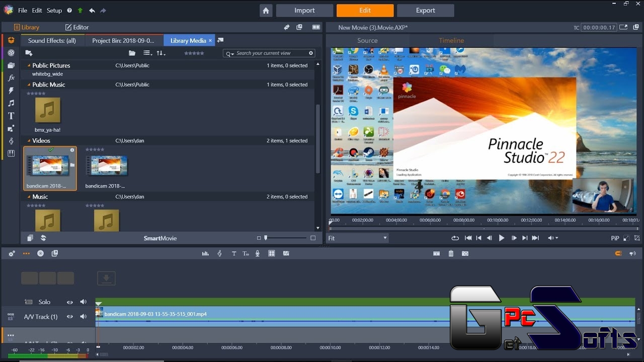Toggle magnetic snapping on the timeline
The height and width of the screenshot is (362, 644).
coord(618,254)
